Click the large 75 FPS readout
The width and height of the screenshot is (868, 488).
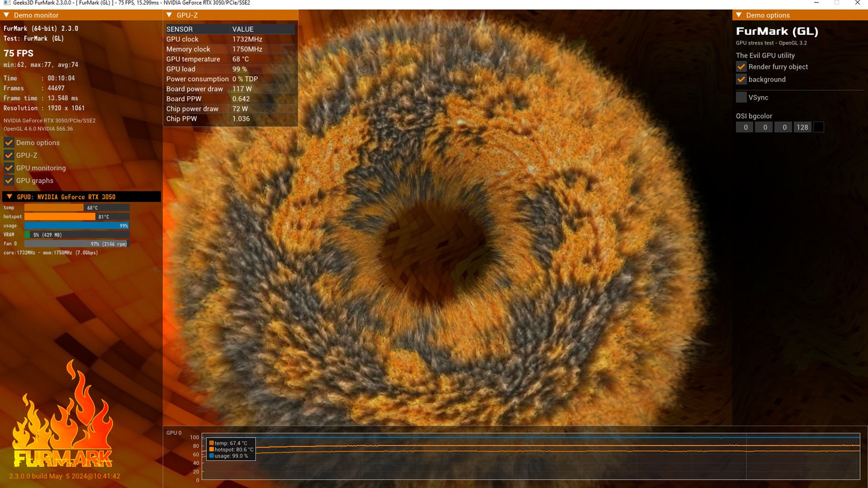coord(19,53)
